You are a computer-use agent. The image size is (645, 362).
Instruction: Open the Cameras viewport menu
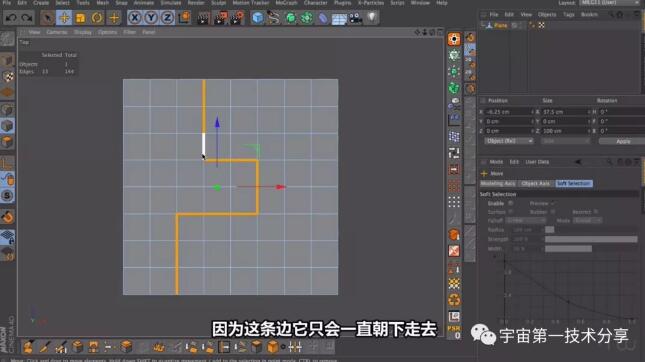57,32
